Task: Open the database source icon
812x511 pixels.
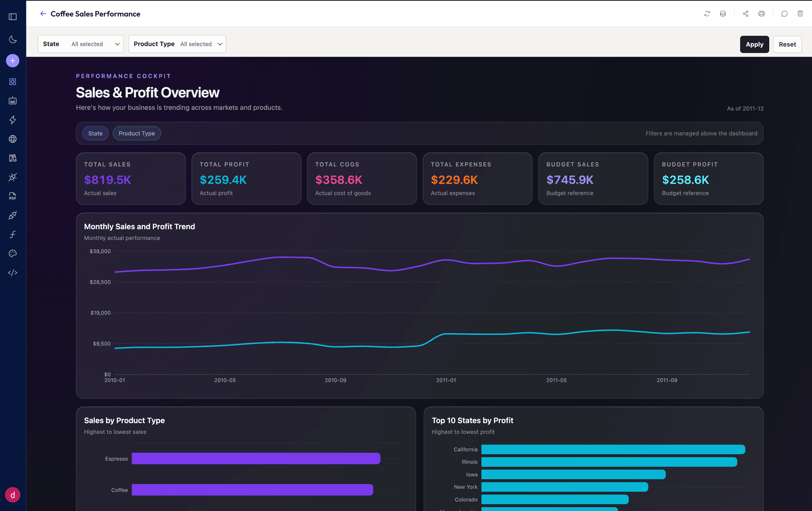Action: [723, 13]
